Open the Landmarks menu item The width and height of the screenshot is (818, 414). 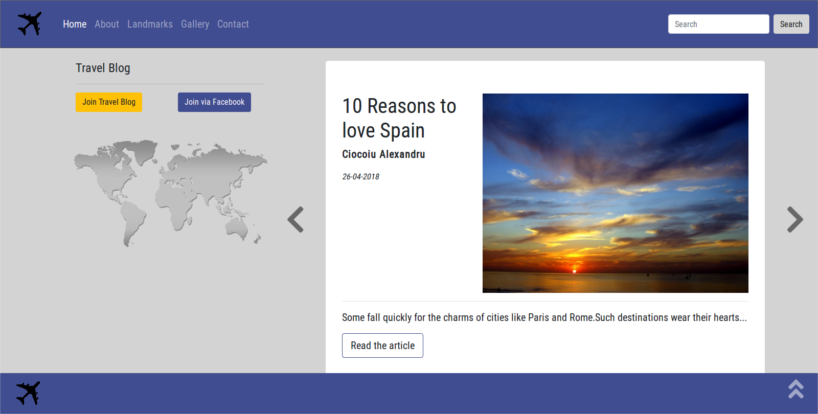click(150, 24)
